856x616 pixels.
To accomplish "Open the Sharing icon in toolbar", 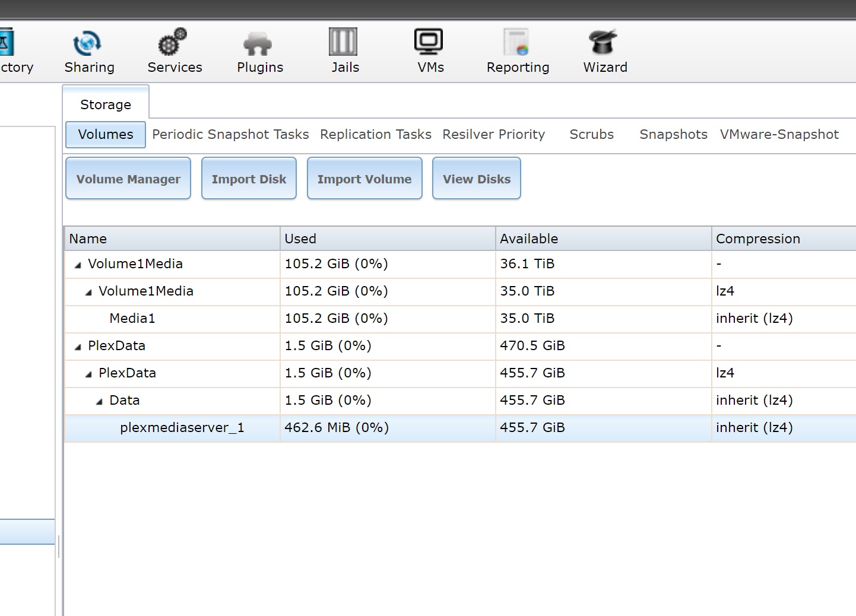I will 88,43.
